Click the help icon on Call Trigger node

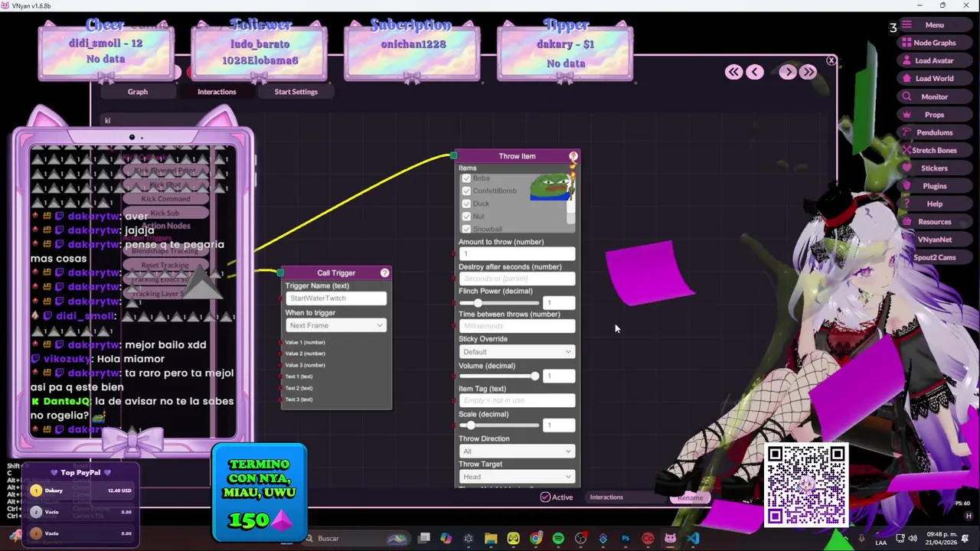point(384,273)
